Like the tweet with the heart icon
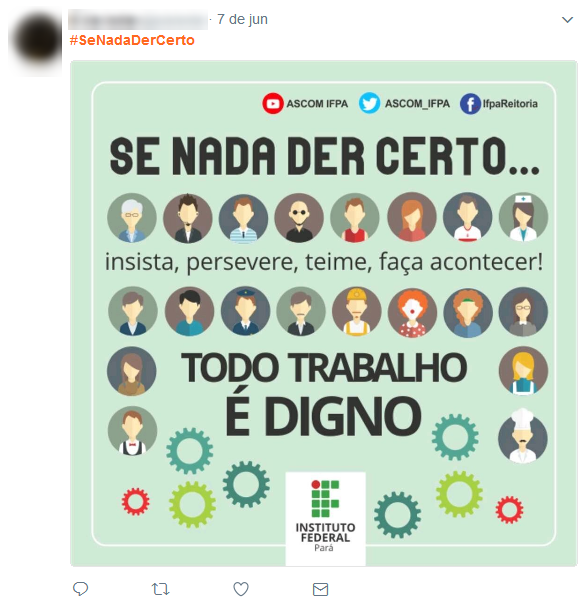The width and height of the screenshot is (588, 607). pyautogui.click(x=241, y=589)
